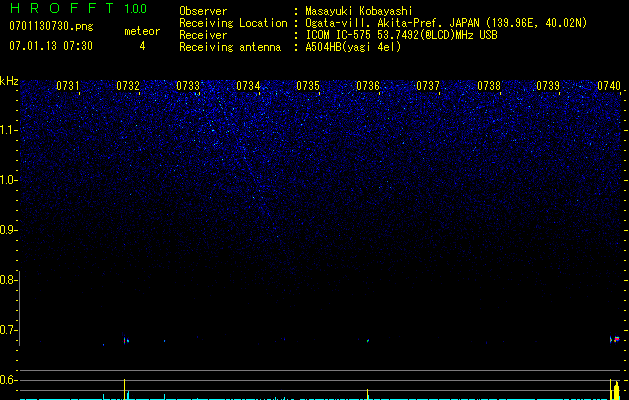Click the 0739 time marker
The image size is (629, 400).
point(548,86)
